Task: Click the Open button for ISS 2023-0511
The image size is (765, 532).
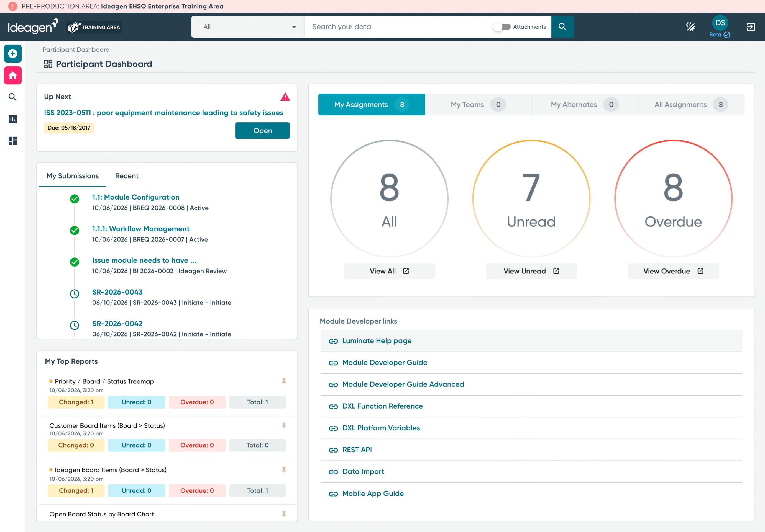Action: 262,130
